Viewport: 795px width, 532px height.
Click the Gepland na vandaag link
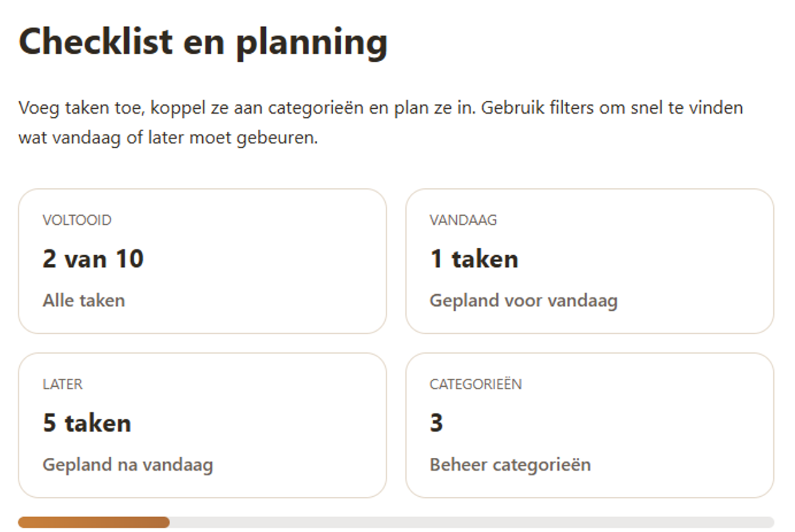click(x=126, y=465)
